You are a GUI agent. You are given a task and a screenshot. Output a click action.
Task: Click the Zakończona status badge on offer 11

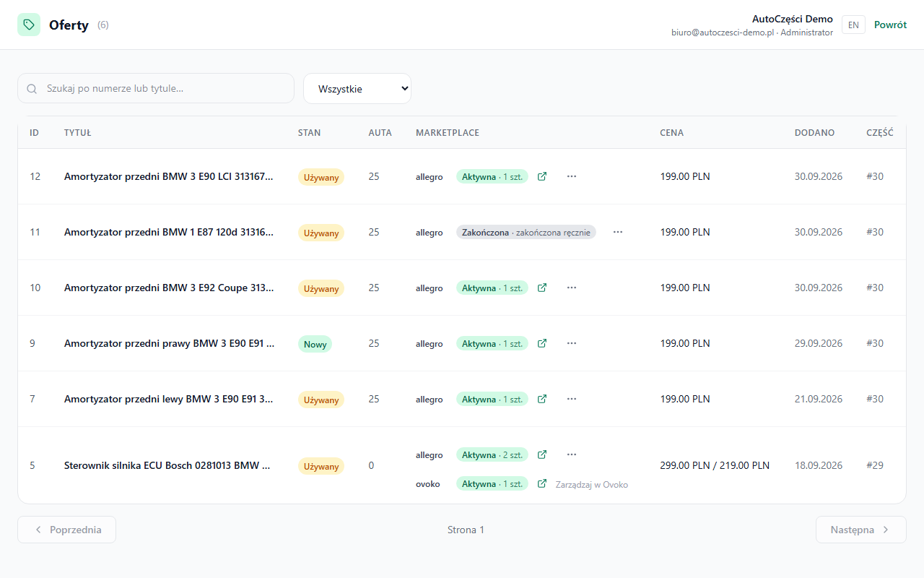(x=526, y=232)
